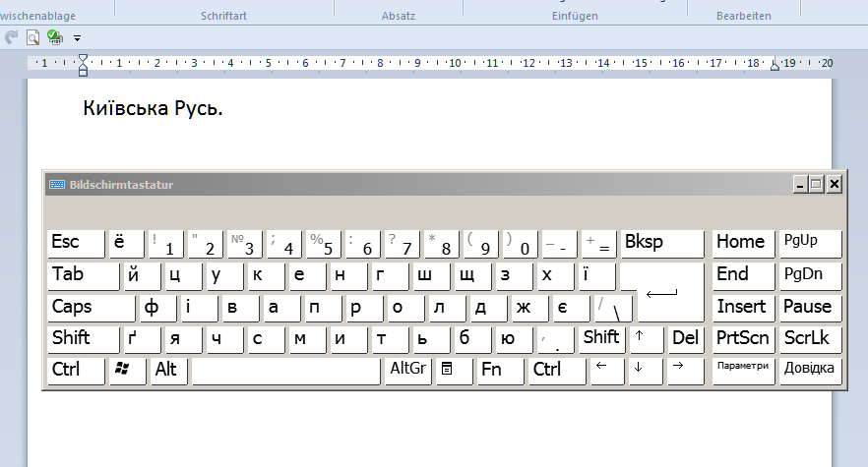The height and width of the screenshot is (467, 868).
Task: Click the Pause key
Action: (x=811, y=308)
